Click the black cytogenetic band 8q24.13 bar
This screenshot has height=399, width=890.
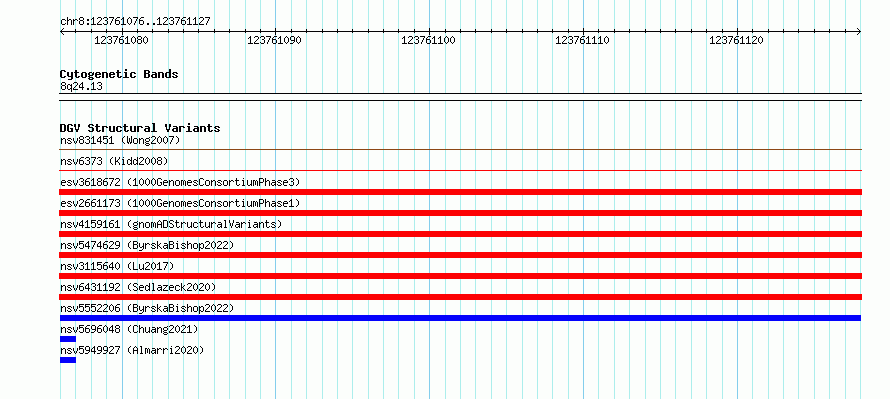tap(460, 97)
